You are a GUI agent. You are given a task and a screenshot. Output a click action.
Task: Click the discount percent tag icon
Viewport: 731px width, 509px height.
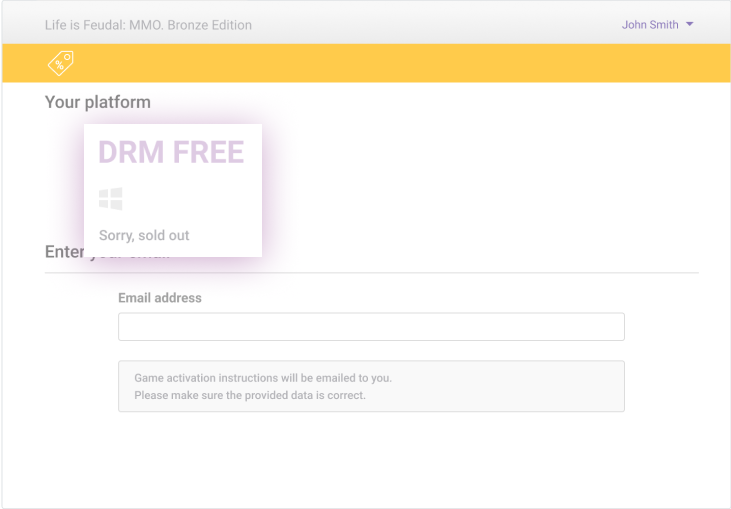[x=61, y=63]
